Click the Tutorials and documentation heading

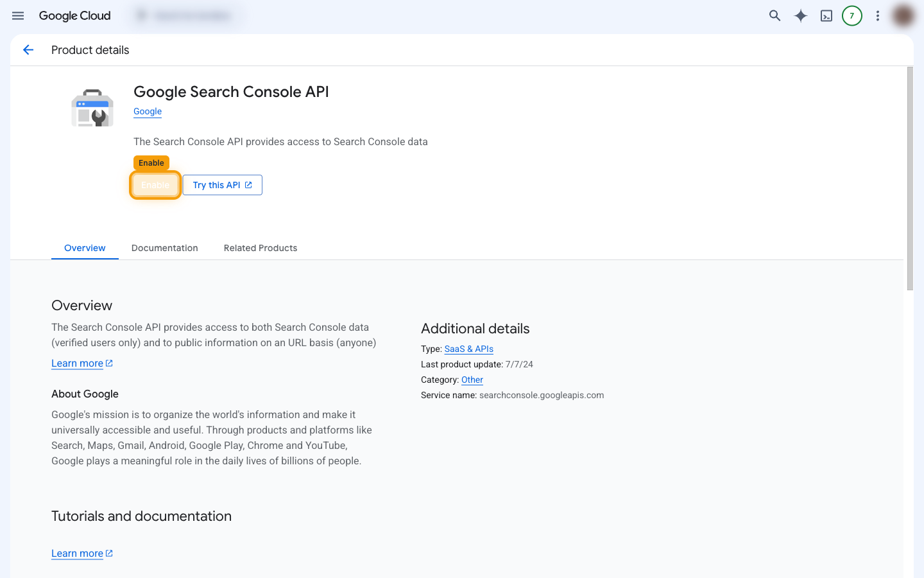(x=141, y=516)
